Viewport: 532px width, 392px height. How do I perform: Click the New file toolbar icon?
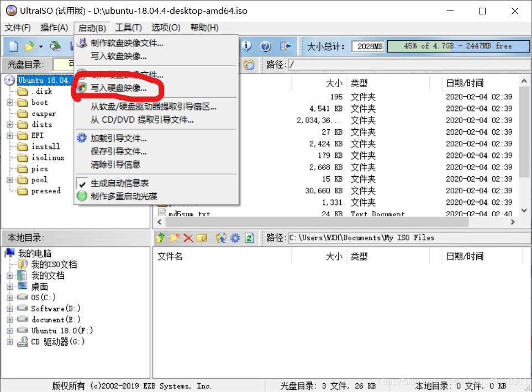[x=13, y=46]
